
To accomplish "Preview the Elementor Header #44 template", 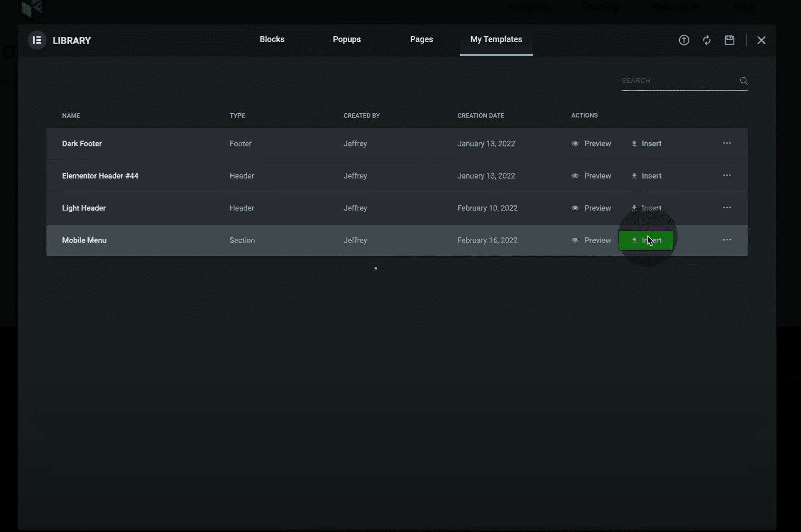I will pyautogui.click(x=591, y=176).
